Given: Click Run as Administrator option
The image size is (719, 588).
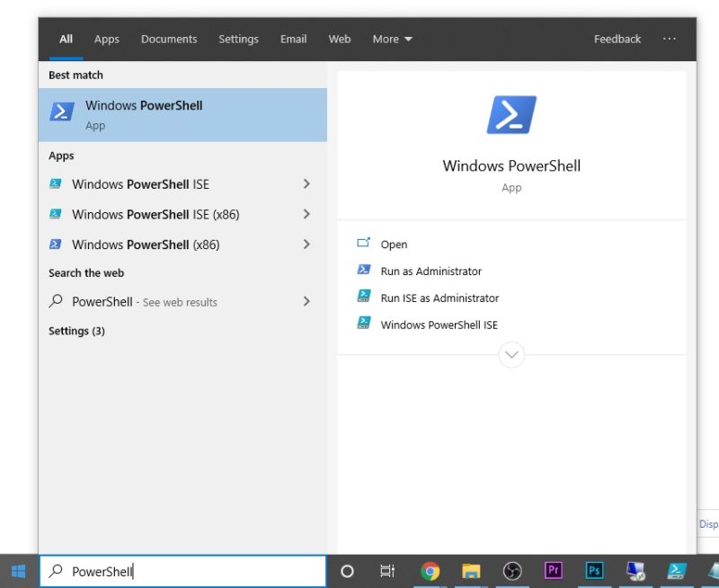Looking at the screenshot, I should pos(431,272).
